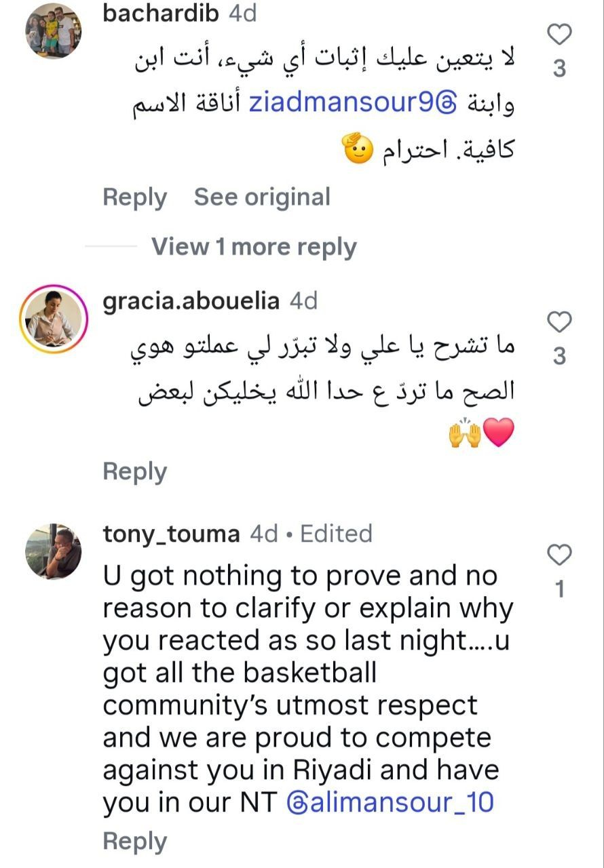The height and width of the screenshot is (868, 604).
Task: Open tony_touma's profile picture
Action: pos(54,551)
